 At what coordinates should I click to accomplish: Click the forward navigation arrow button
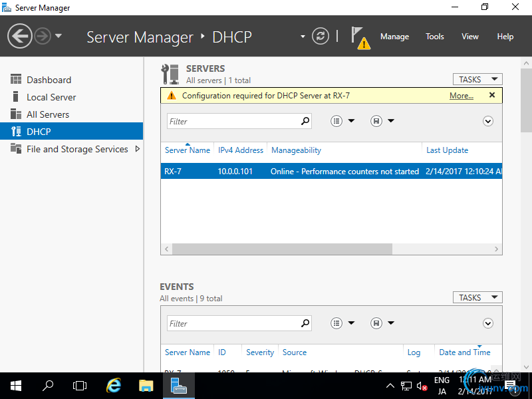(x=43, y=36)
